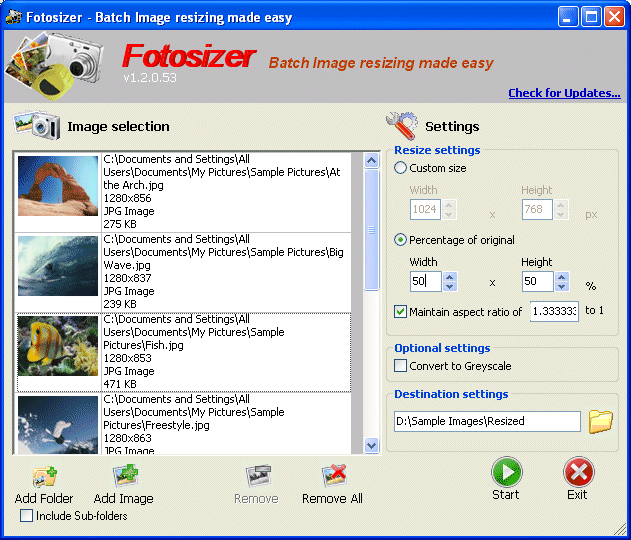Click the image list scroll up arrow
Viewport: 631px width, 540px height.
(x=371, y=161)
